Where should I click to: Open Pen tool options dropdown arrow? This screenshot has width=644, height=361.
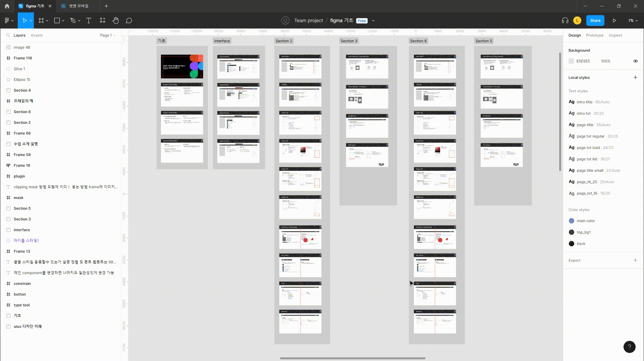point(79,21)
